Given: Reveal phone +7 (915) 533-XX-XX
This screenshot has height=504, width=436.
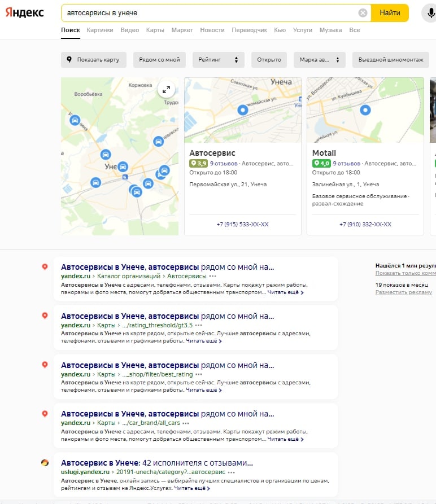Looking at the screenshot, I should tap(242, 225).
